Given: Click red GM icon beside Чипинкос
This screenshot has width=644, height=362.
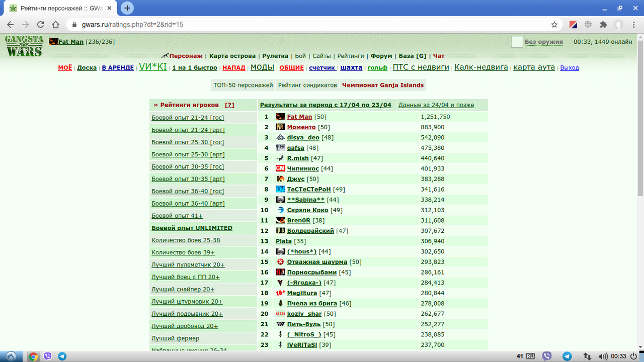Looking at the screenshot, I should [280, 168].
